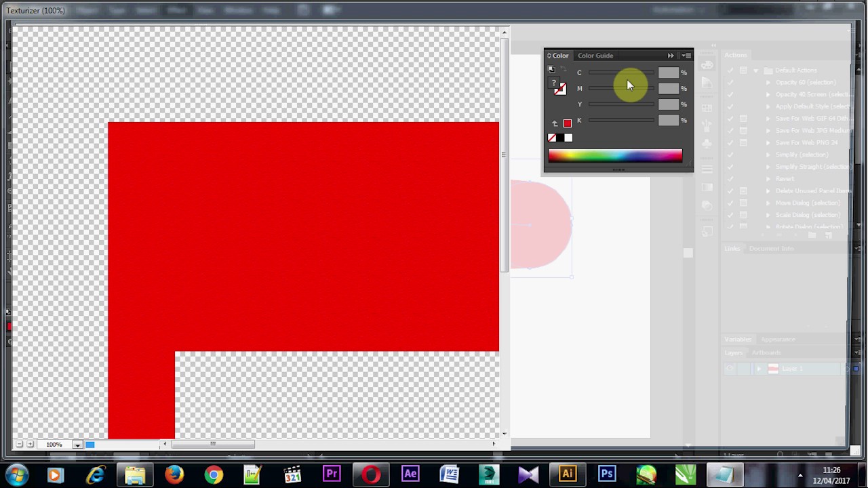Click the Black (K) slider track
This screenshot has width=868, height=488.
tap(621, 120)
